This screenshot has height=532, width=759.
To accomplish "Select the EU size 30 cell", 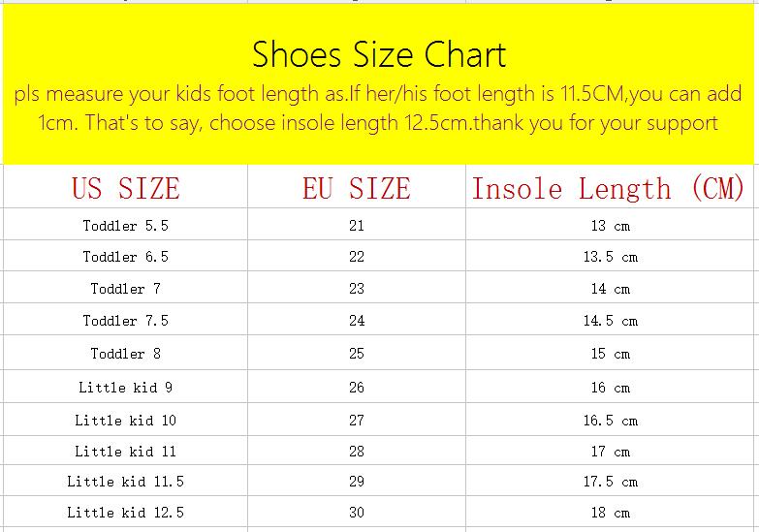I will [356, 513].
